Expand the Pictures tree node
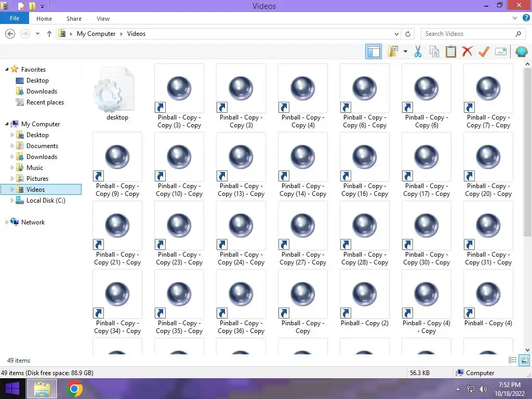532x399 pixels. 12,179
